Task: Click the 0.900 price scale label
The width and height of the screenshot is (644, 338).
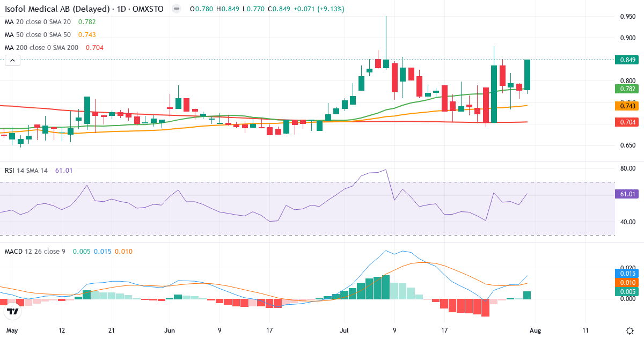Action: click(628, 38)
